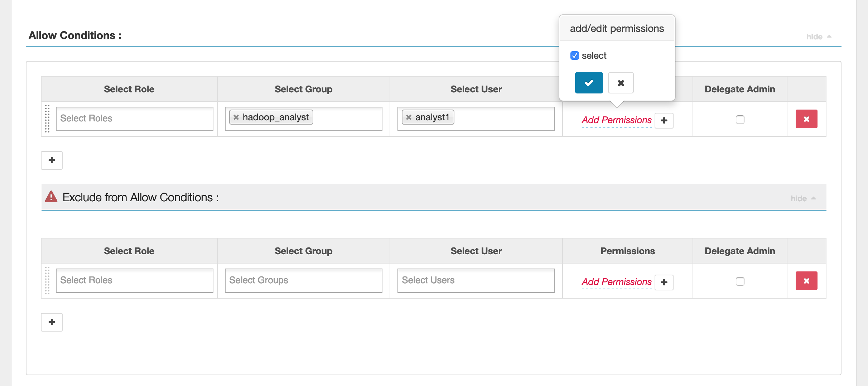
Task: Delete the exclude condition row with the red x
Action: coord(806,281)
